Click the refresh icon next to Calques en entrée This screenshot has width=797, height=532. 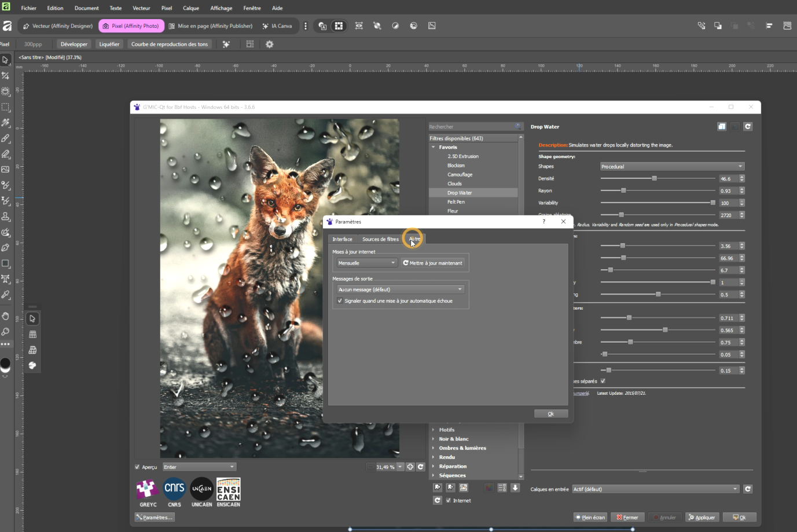coord(748,489)
